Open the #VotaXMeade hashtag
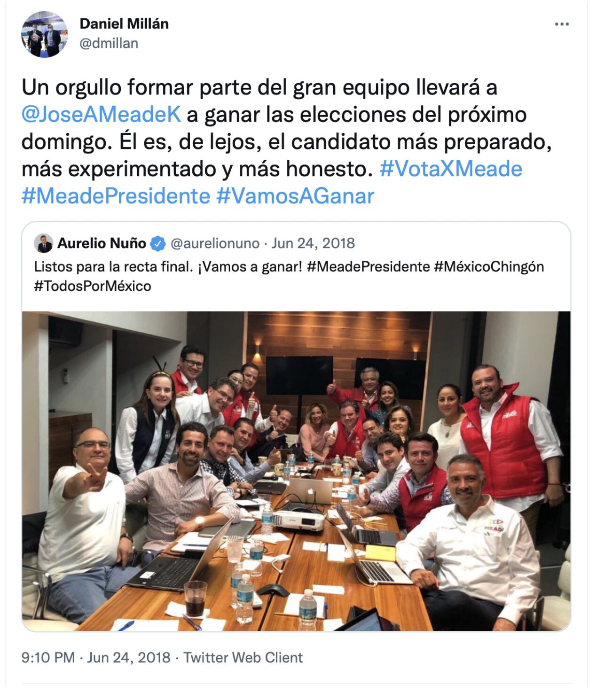The image size is (612, 700). coord(451,169)
